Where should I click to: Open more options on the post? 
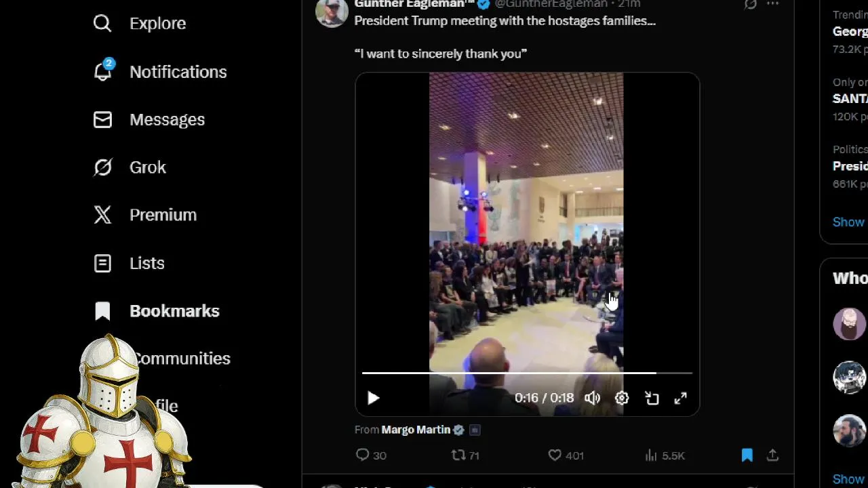coord(772,4)
